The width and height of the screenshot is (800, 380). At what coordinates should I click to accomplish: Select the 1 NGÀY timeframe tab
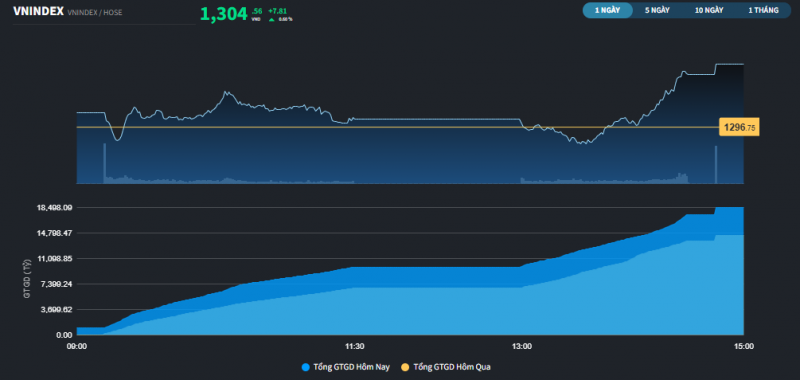pos(607,10)
